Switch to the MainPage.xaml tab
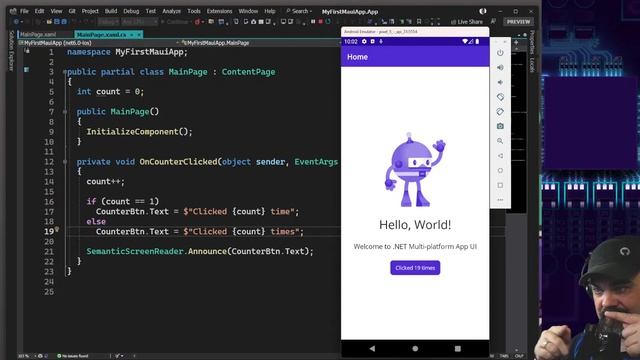This screenshot has height=360, width=640. (x=38, y=35)
